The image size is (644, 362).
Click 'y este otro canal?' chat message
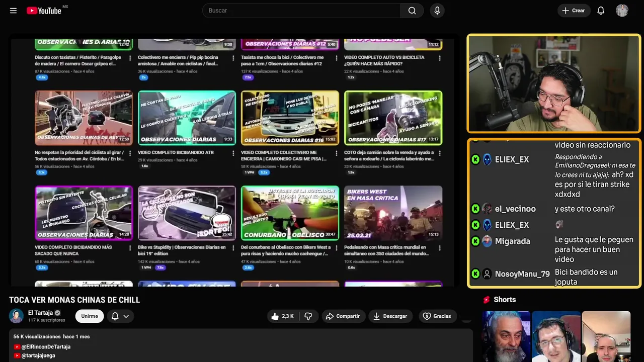point(585,209)
